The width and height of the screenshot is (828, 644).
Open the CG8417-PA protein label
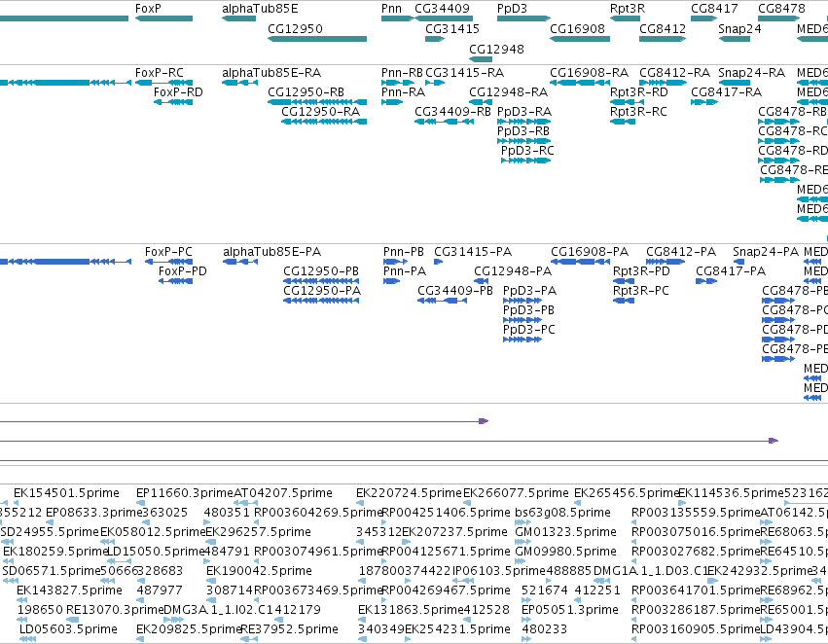pyautogui.click(x=731, y=271)
